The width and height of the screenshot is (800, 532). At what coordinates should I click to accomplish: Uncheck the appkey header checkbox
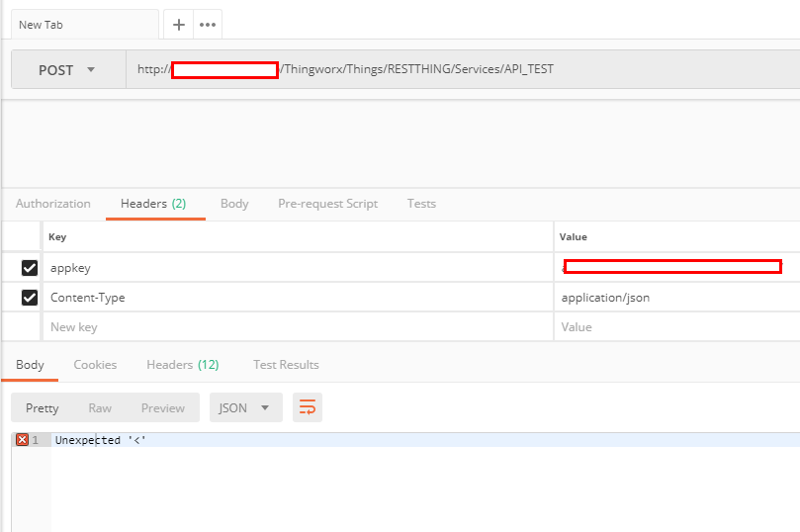[30, 268]
